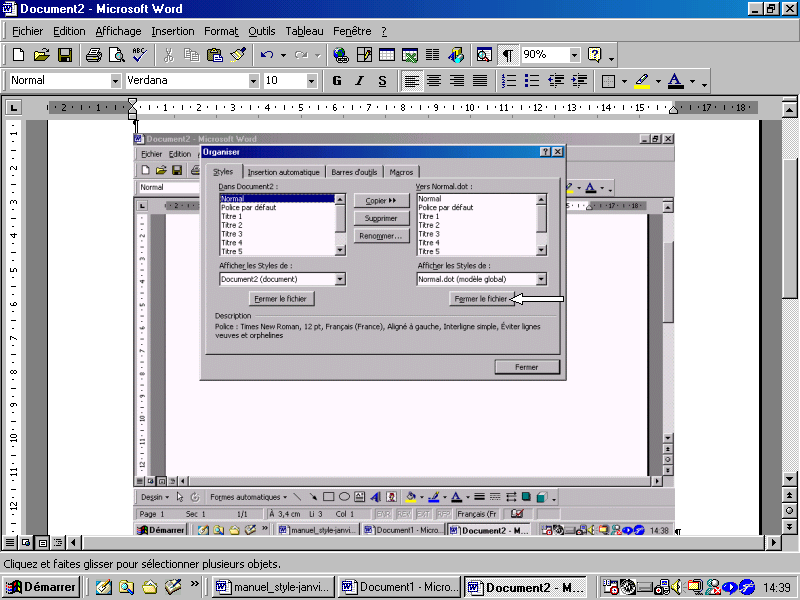
Task: Open Print Preview from the toolbar
Action: (117, 55)
